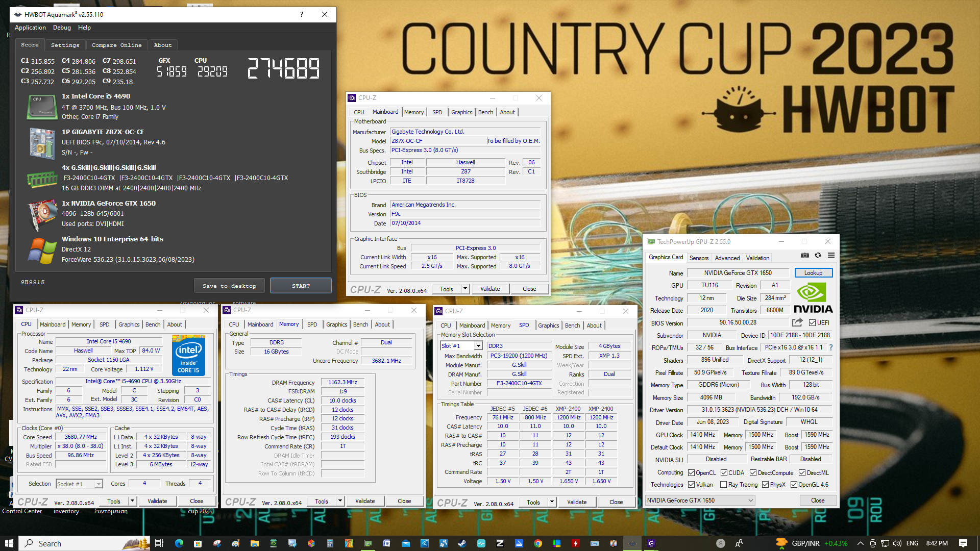The width and height of the screenshot is (980, 551).
Task: Click the GPU-Z refresh icon
Action: 818,255
